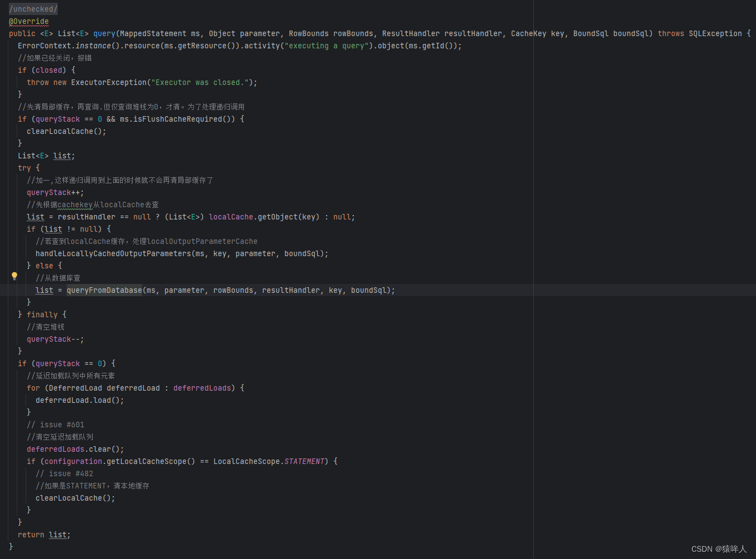
Task: Click the handleLocallyCachedOutputParameters call
Action: (x=113, y=253)
